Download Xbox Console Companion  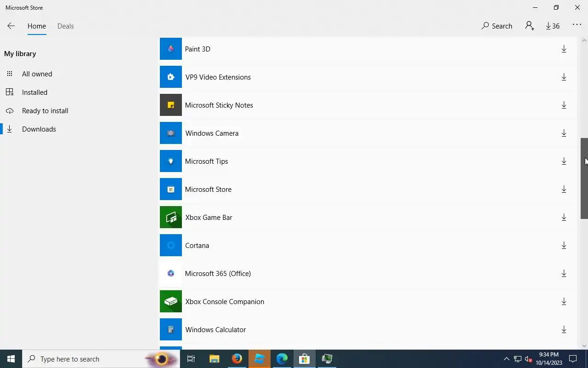click(x=564, y=301)
